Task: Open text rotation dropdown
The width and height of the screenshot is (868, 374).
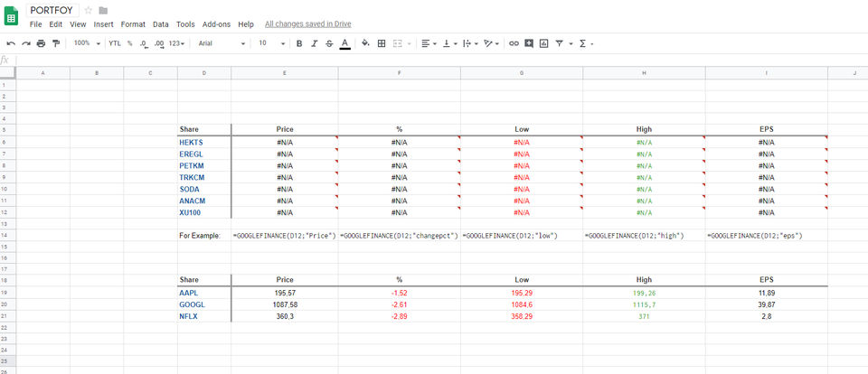Action: [x=491, y=43]
